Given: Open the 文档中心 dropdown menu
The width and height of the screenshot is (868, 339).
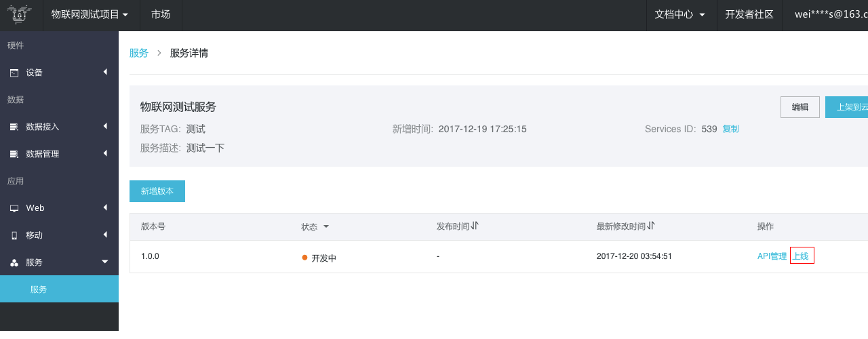Looking at the screenshot, I should pyautogui.click(x=680, y=15).
